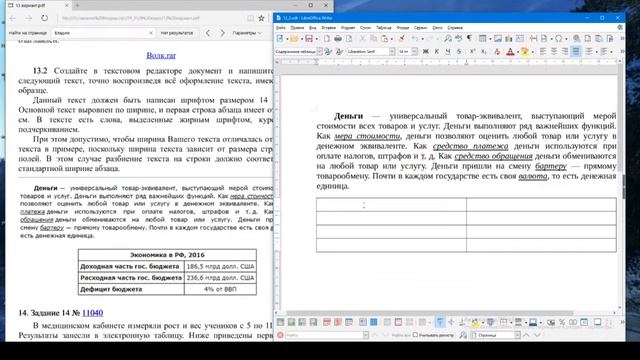The width and height of the screenshot is (640, 360).
Task: Expand highlighting color dropdown arrow
Action: [x=532, y=52]
